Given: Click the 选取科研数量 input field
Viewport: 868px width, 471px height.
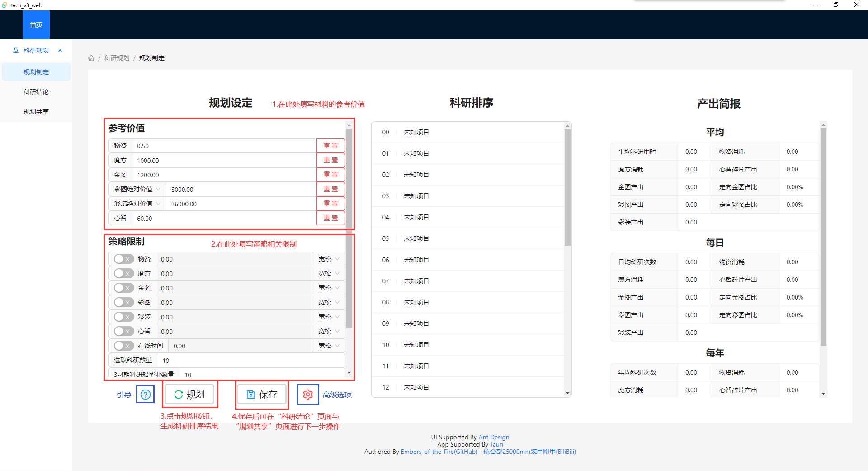Looking at the screenshot, I should pos(251,360).
